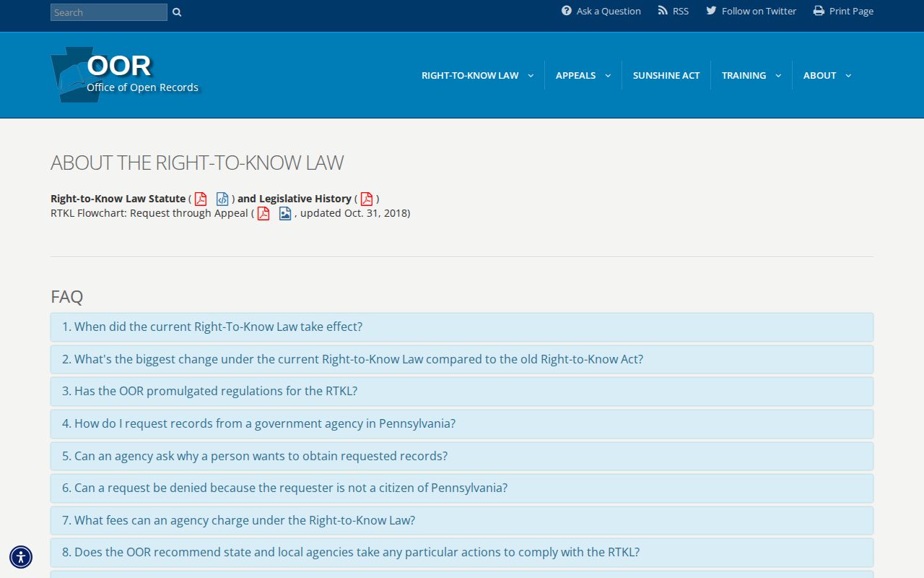The image size is (924, 578).
Task: Open the RTKL Flowchart PDF icon
Action: (263, 213)
